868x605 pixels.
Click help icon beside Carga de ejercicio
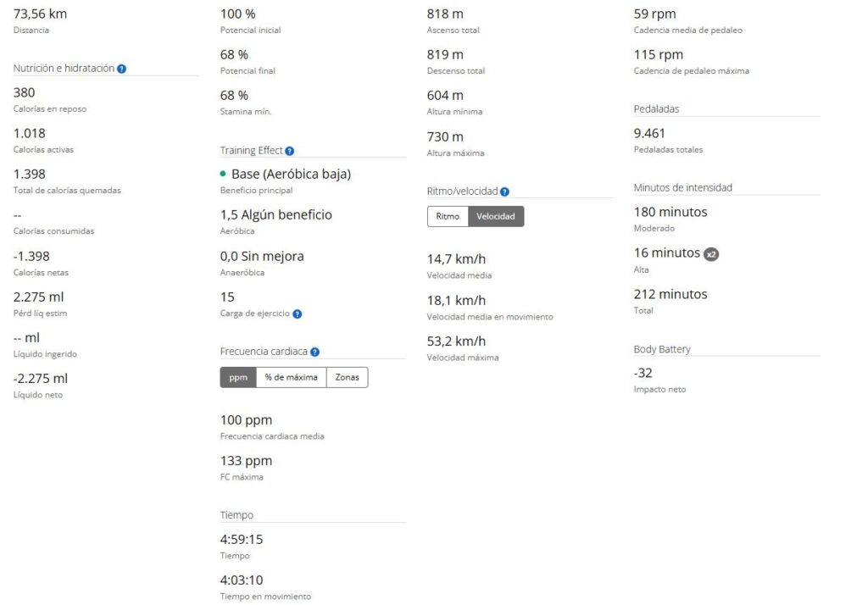point(297,314)
